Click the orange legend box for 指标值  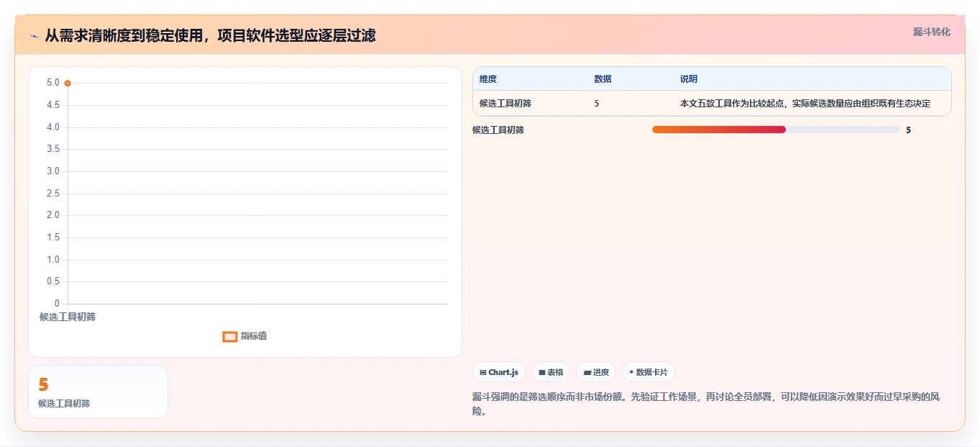(230, 336)
